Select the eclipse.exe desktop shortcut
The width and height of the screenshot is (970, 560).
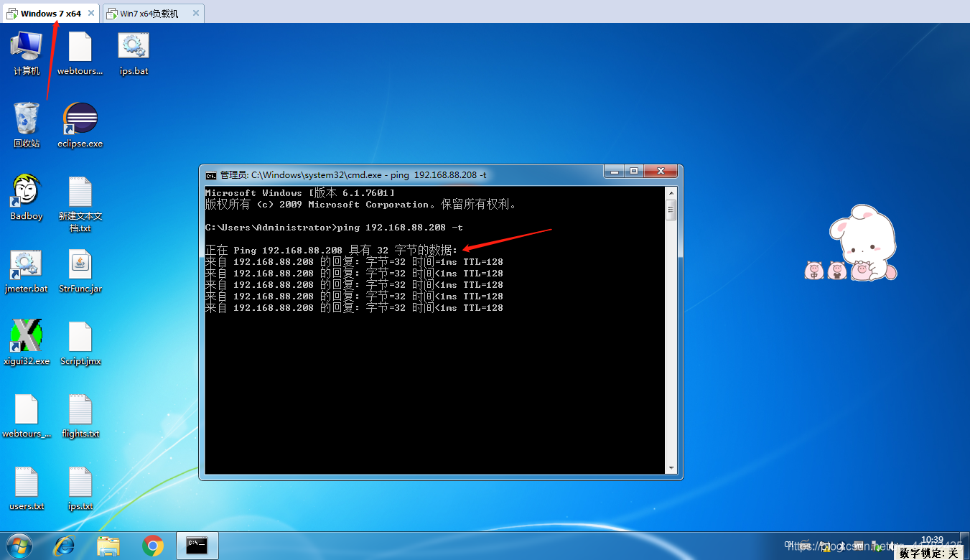(x=80, y=125)
